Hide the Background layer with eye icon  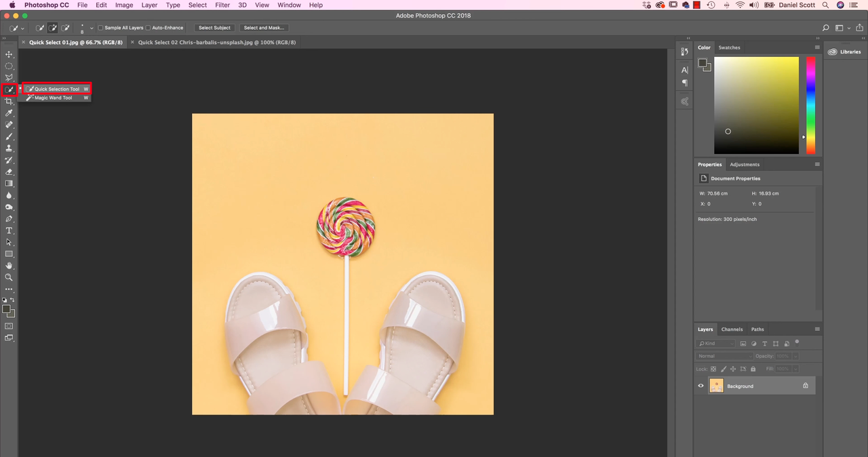coord(701,386)
